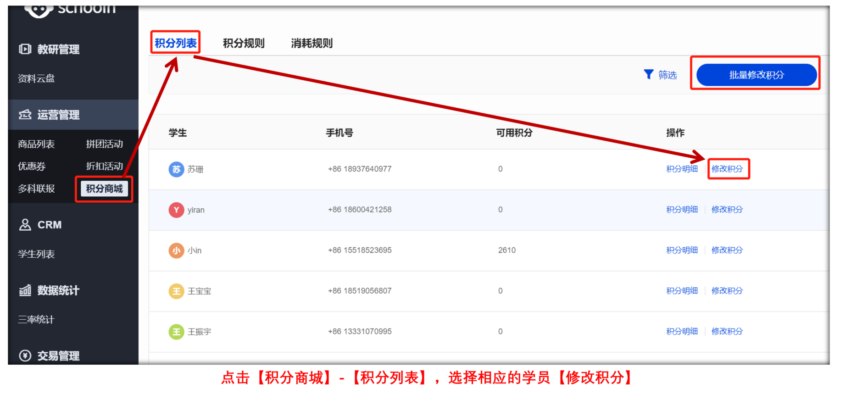
Task: Open 积分明细 for 苏珊
Action: (x=682, y=169)
